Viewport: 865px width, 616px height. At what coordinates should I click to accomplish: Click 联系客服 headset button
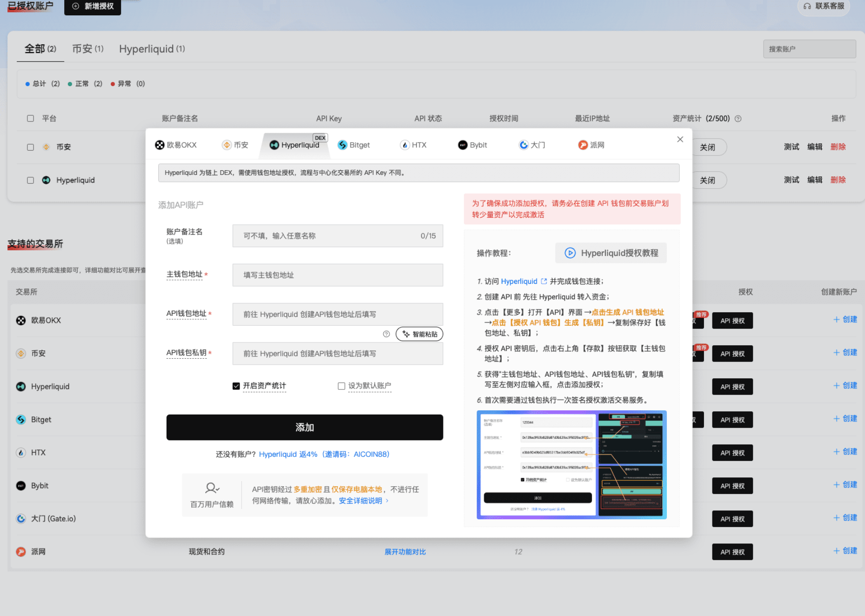[824, 7]
